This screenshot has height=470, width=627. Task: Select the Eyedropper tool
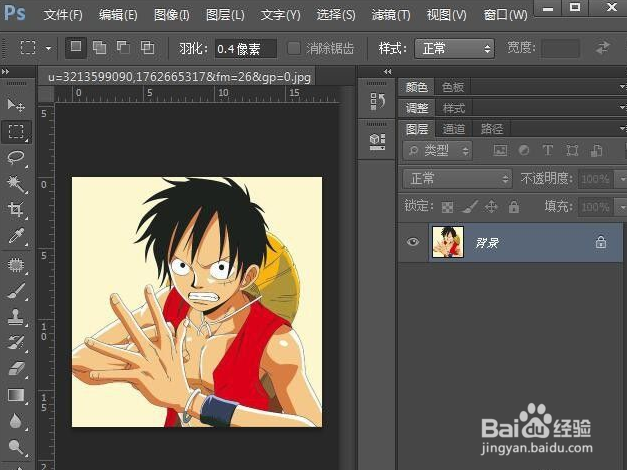pos(16,236)
